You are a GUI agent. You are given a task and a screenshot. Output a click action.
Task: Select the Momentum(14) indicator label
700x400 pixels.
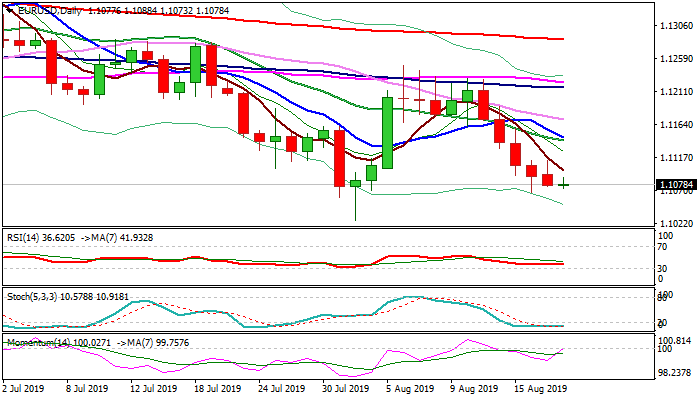(38, 343)
